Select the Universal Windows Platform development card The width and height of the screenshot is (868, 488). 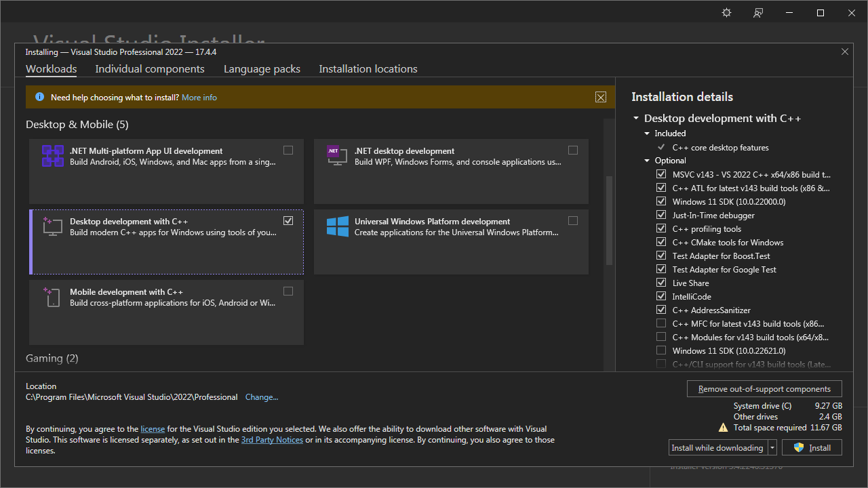[451, 242]
